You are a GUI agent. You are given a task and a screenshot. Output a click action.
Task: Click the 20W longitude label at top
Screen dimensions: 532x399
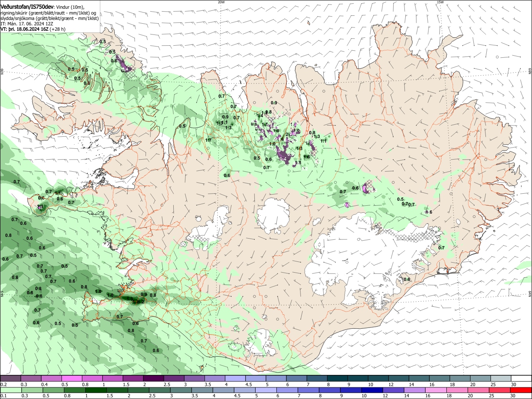pos(221,2)
